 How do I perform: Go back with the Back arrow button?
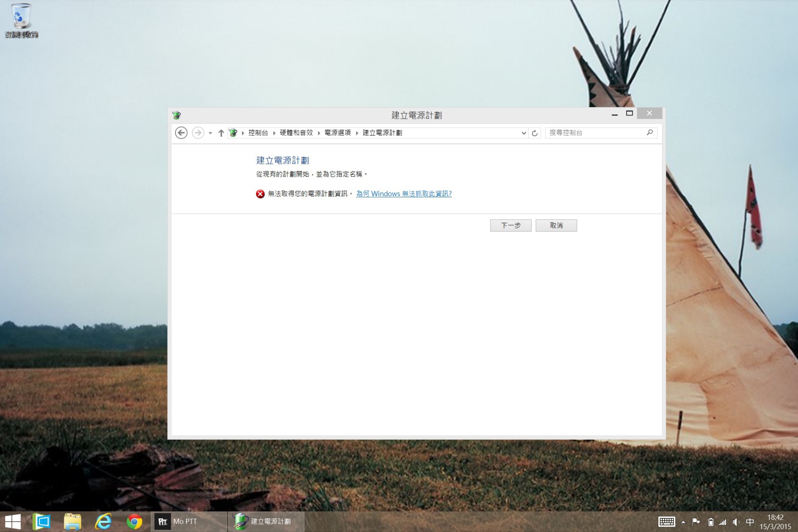tap(181, 133)
